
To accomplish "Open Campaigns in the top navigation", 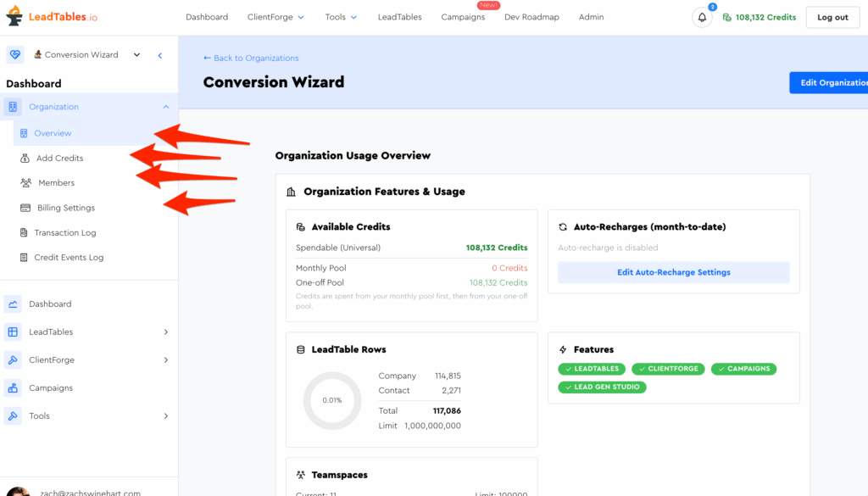I will click(463, 18).
